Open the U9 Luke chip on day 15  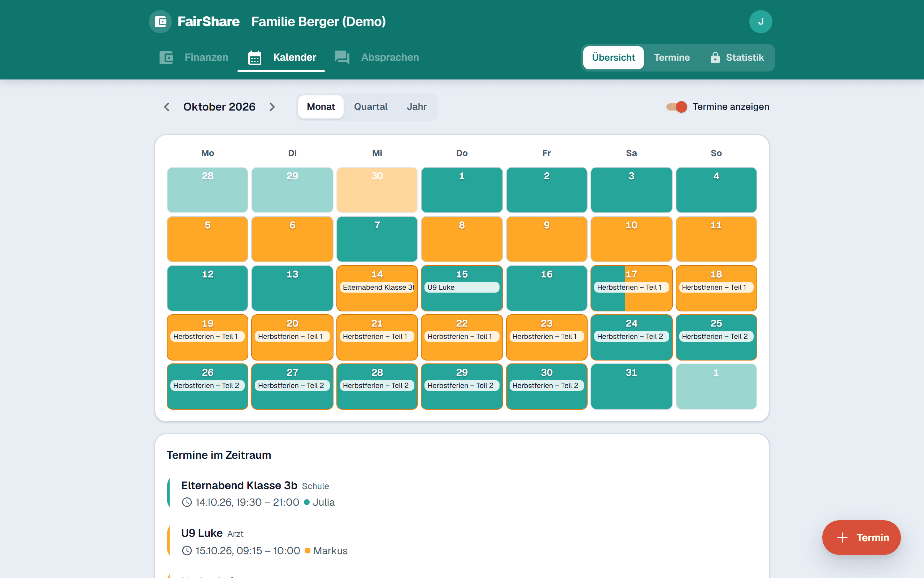462,288
